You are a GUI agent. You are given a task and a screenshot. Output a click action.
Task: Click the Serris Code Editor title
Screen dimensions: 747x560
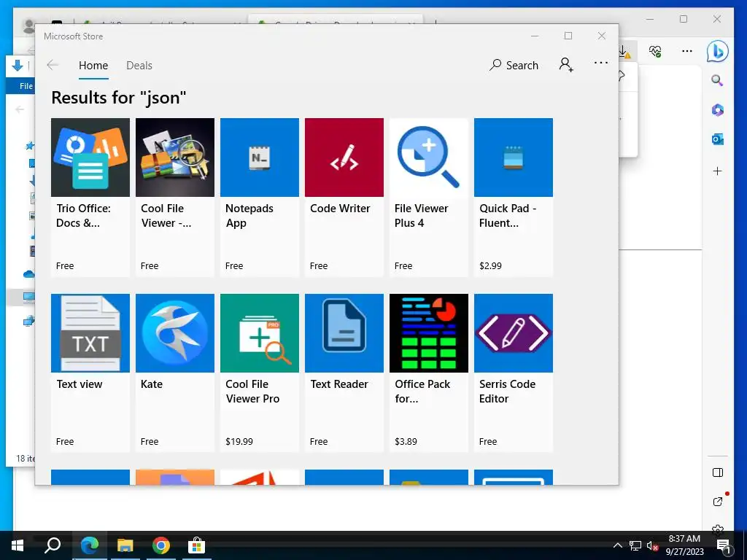[508, 391]
